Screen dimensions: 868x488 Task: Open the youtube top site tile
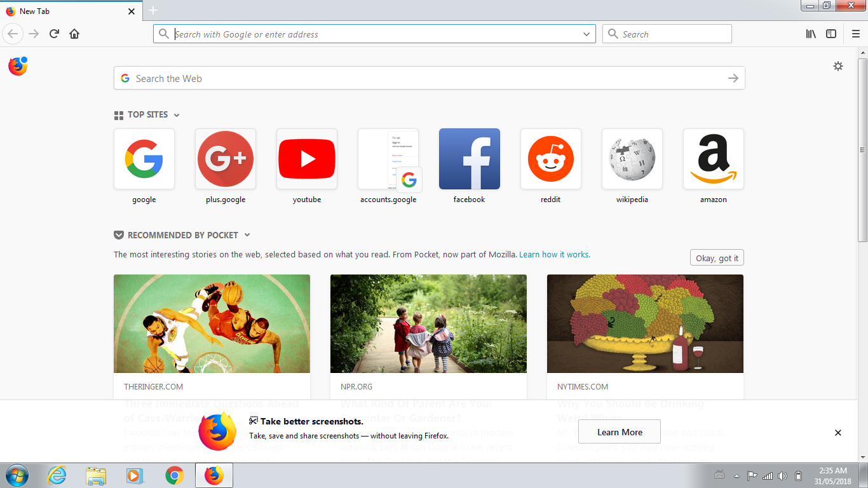coord(307,159)
